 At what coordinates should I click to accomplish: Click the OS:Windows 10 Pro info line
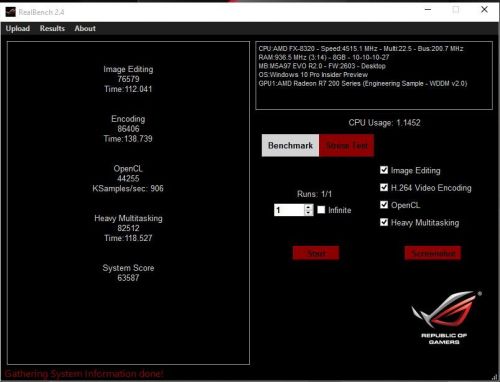click(313, 75)
